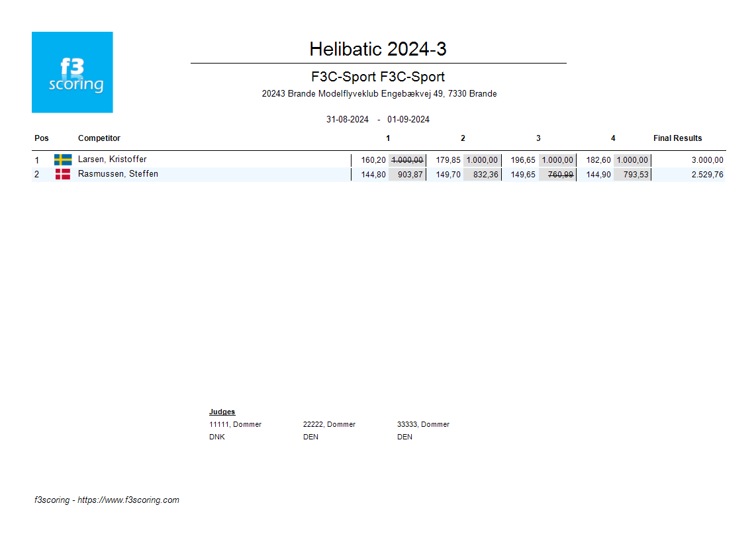
Task: Click judge name 22222, Dommer
Action: [x=329, y=424]
